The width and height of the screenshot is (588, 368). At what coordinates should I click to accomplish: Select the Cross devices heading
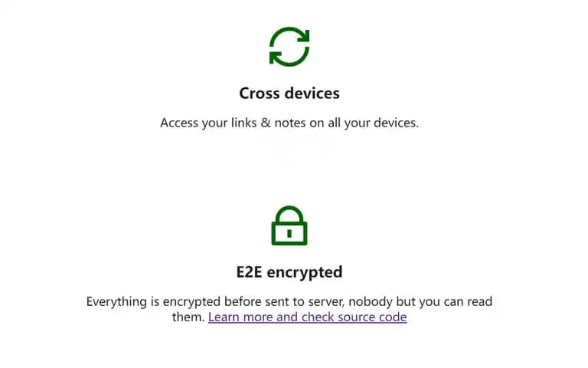click(289, 93)
